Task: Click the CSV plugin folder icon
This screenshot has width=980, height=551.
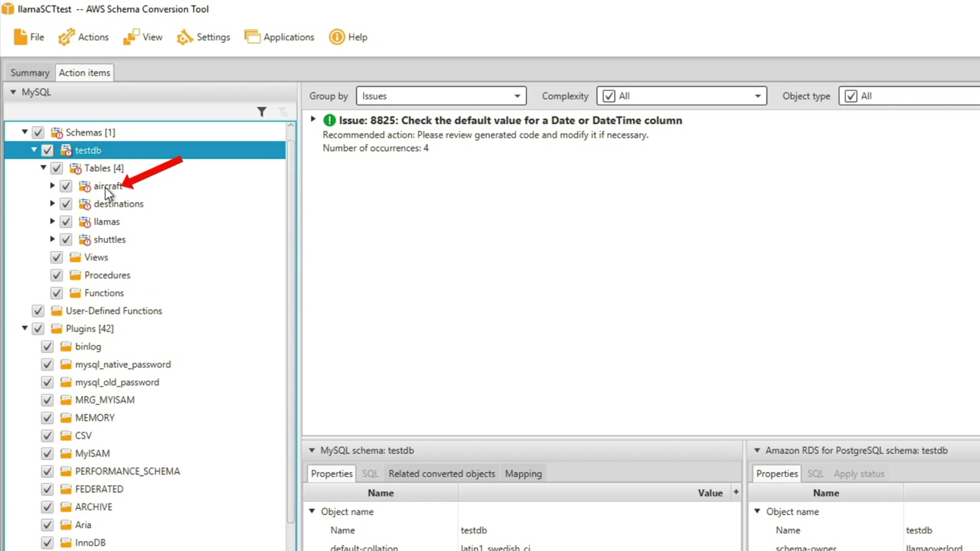Action: tap(66, 436)
